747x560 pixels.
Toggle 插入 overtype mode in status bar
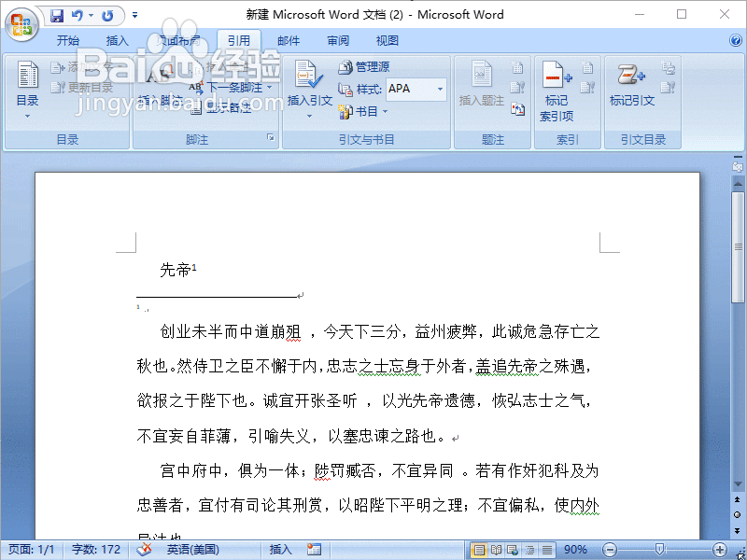pos(280,549)
